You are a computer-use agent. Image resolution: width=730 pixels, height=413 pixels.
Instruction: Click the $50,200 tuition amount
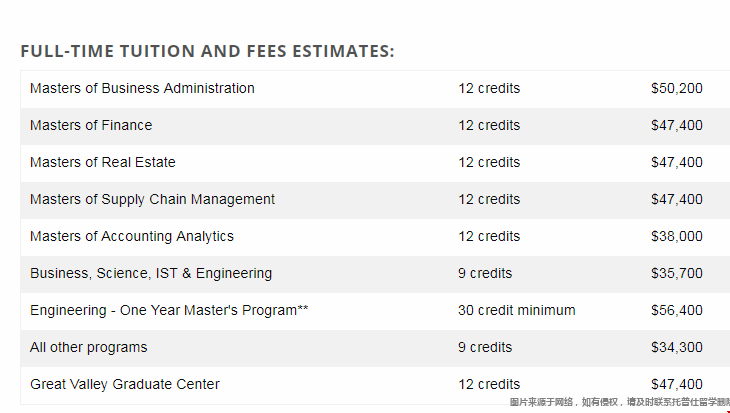(x=676, y=88)
